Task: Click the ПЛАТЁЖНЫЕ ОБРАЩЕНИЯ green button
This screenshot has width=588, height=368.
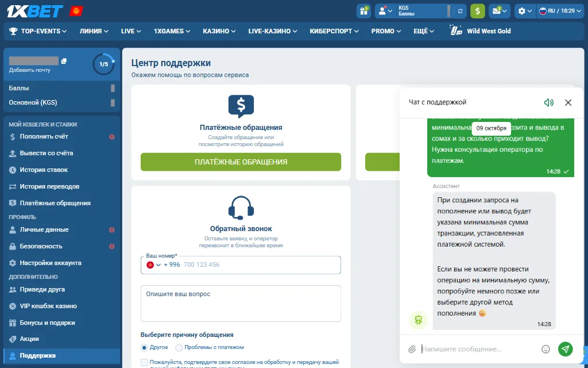Action: 241,162
